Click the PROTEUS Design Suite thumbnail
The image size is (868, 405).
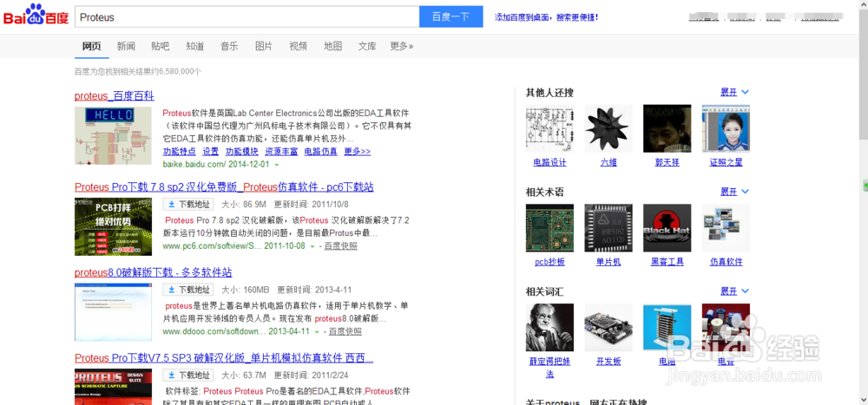(113, 387)
